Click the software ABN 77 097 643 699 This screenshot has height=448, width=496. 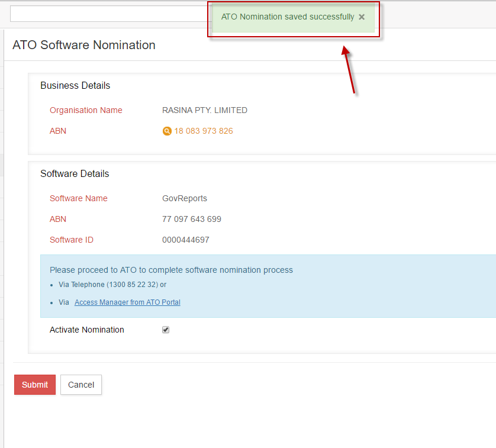pos(192,219)
